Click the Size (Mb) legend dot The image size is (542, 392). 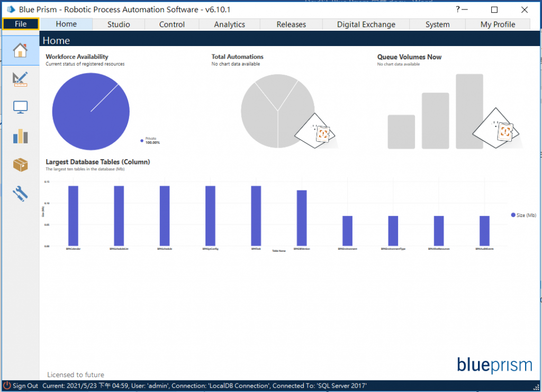point(513,215)
